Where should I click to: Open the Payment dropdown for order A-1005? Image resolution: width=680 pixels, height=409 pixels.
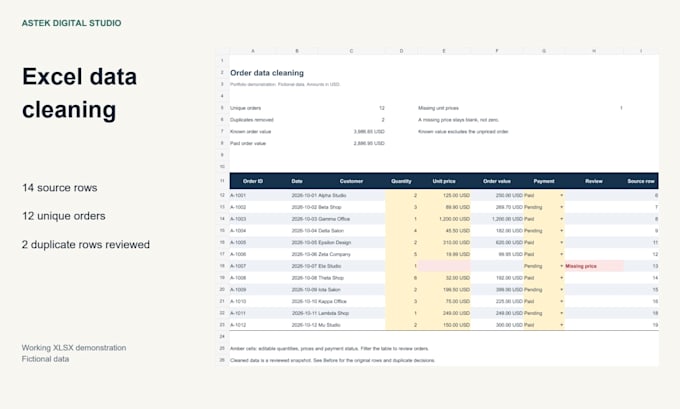(562, 242)
